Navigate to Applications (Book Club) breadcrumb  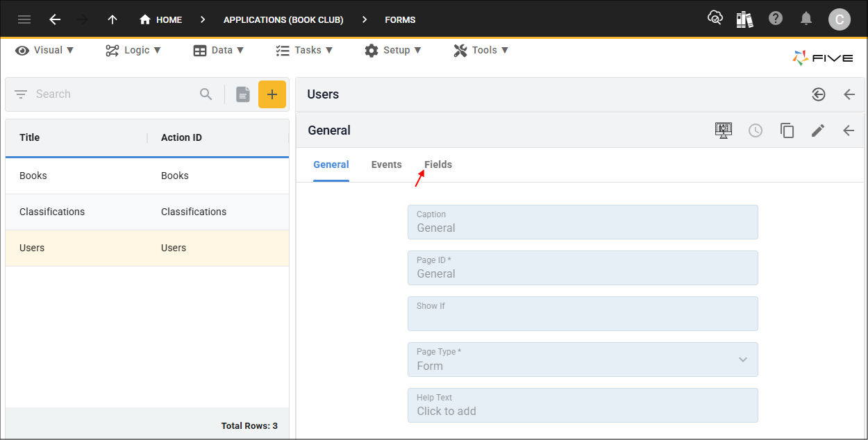click(283, 19)
